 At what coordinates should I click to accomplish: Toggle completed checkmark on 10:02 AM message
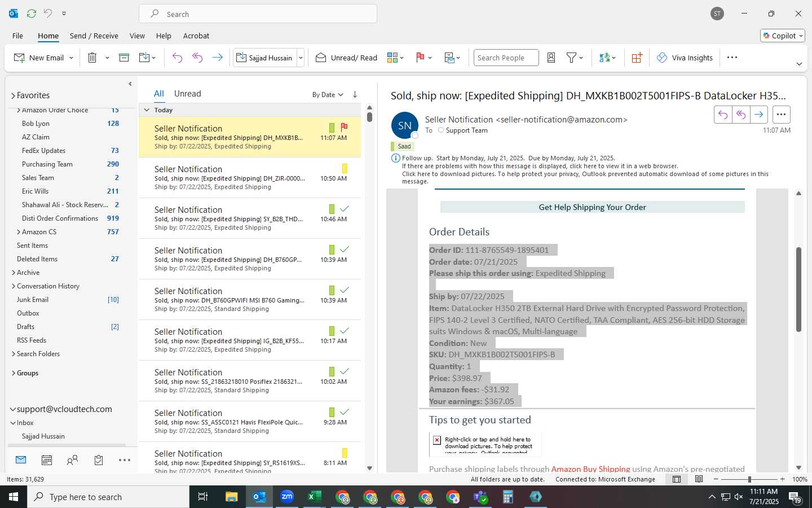pyautogui.click(x=345, y=371)
